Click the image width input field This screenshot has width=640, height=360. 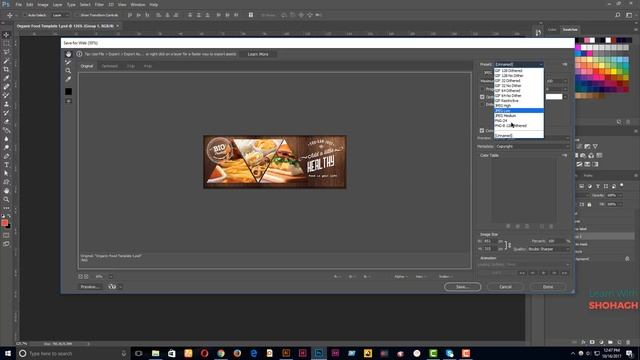click(490, 241)
